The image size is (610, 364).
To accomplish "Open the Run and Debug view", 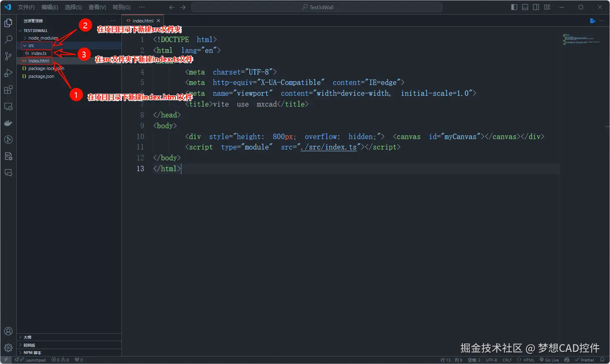I will point(8,73).
